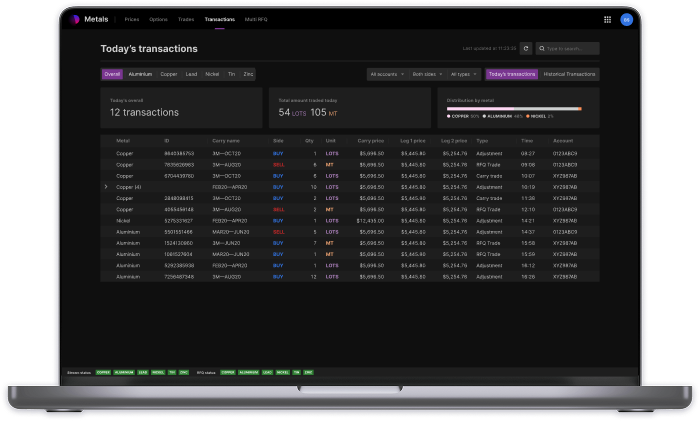
Task: Filter by Aluminium metal
Action: click(x=140, y=74)
